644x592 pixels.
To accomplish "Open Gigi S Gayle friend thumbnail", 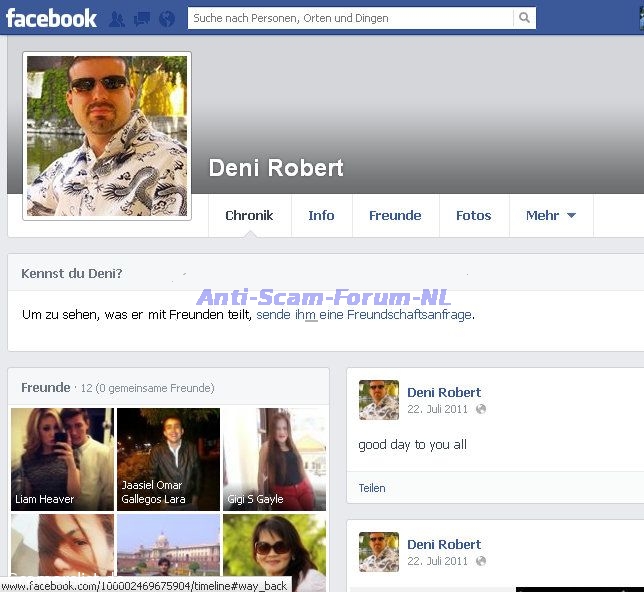I will tap(274, 459).
